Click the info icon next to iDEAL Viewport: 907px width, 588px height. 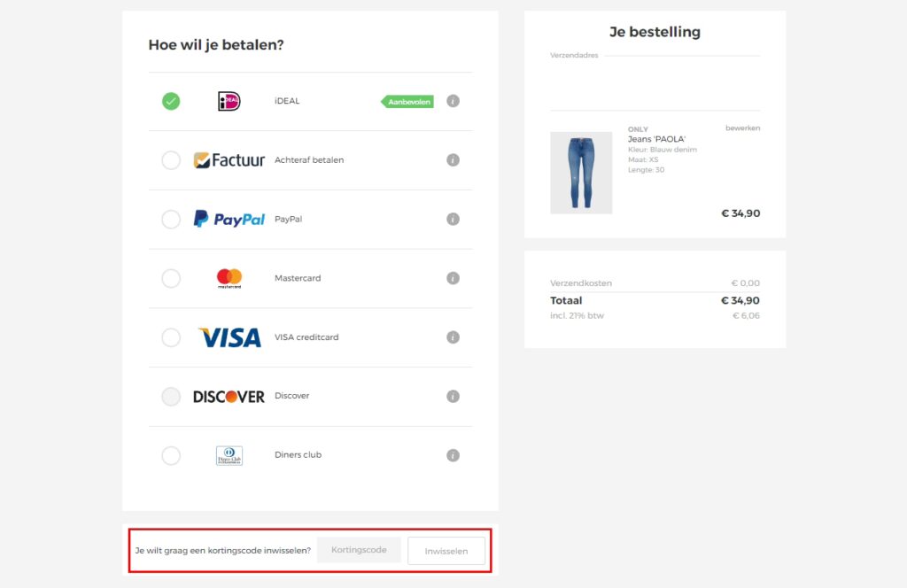click(x=453, y=101)
